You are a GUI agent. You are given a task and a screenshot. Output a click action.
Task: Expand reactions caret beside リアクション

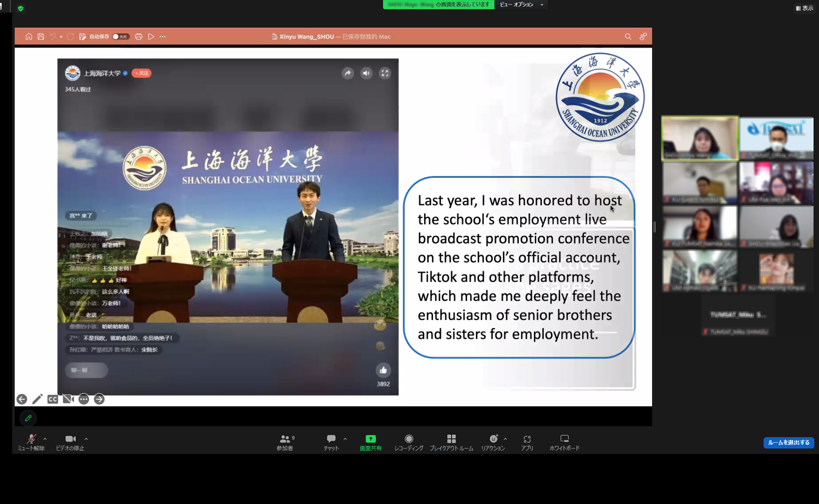[x=505, y=439]
